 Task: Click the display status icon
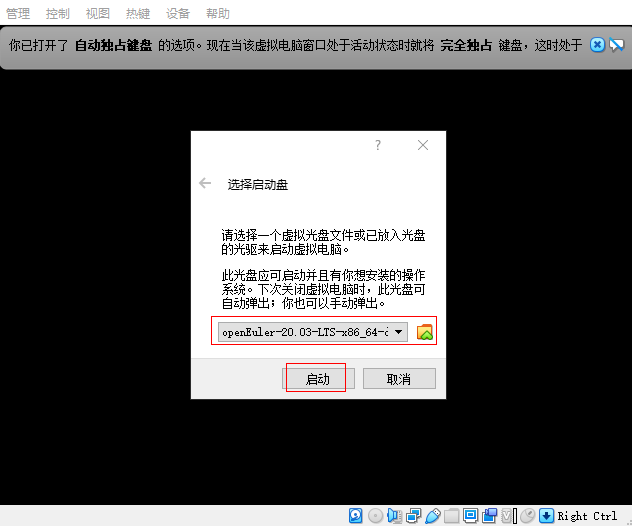click(470, 516)
